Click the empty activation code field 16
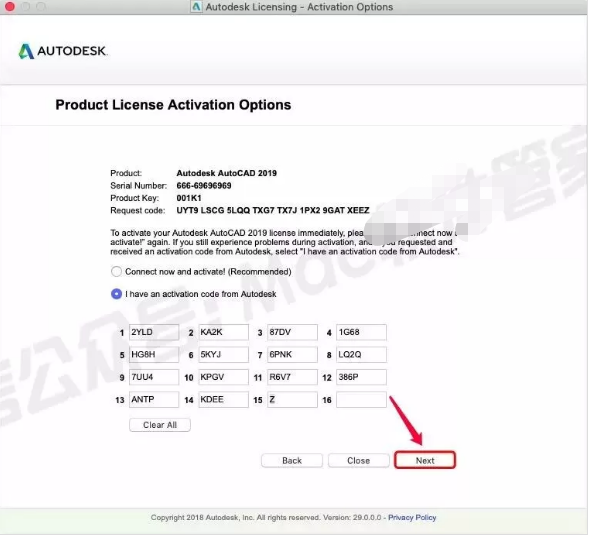Viewport: 600px width, 537px height. [x=361, y=400]
